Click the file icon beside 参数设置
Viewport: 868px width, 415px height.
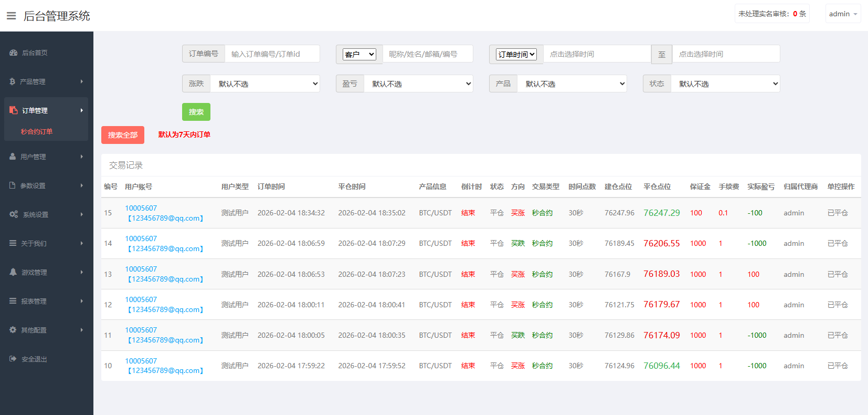[13, 185]
